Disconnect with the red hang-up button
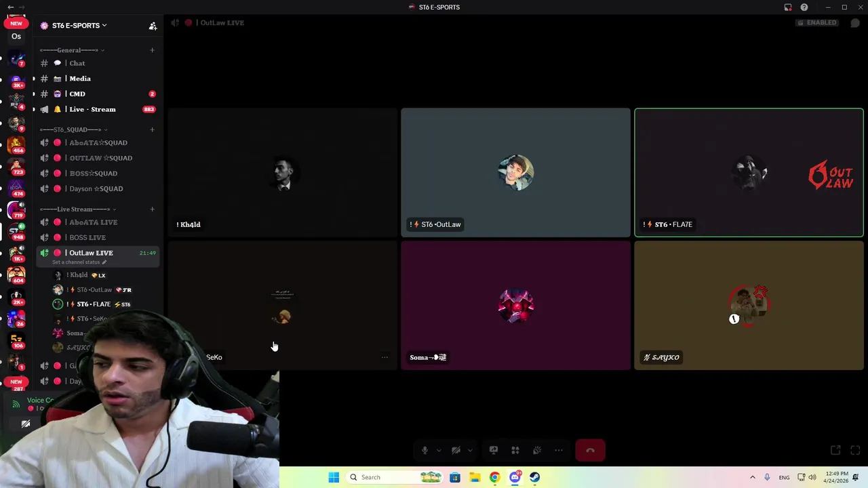 tap(590, 450)
